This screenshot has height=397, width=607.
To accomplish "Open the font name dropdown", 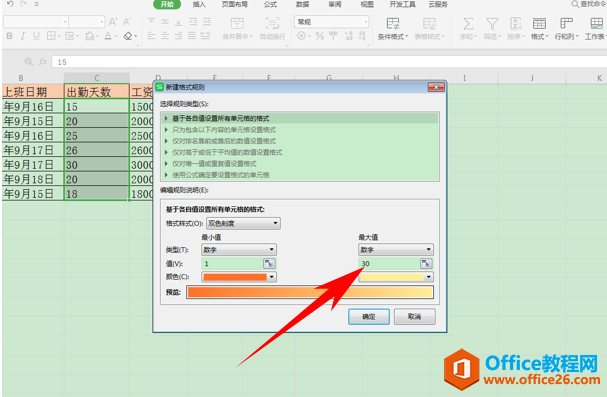I will click(x=65, y=22).
